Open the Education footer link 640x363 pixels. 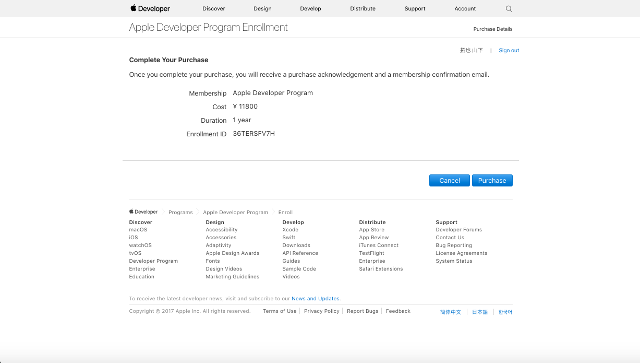[x=142, y=277]
